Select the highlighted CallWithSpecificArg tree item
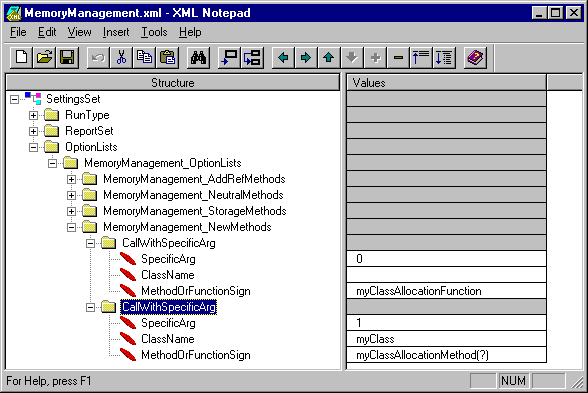 coord(169,307)
